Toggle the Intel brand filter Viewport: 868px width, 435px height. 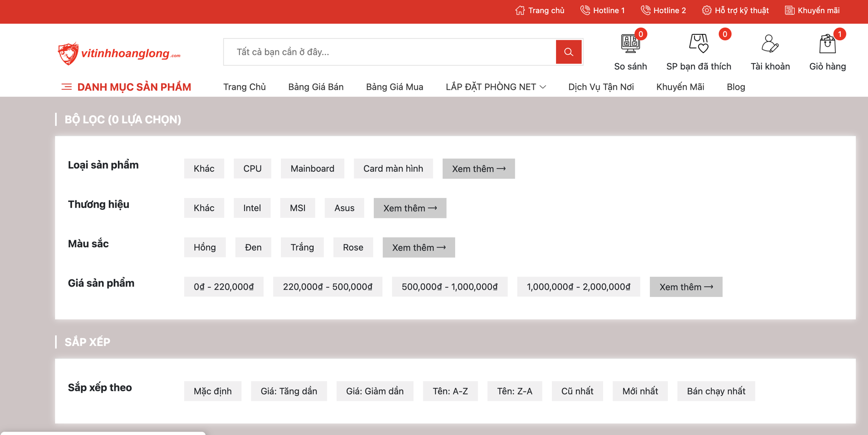(x=252, y=208)
